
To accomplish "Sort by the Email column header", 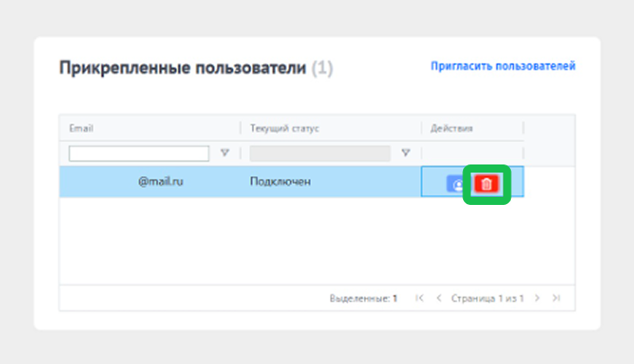I will [81, 129].
